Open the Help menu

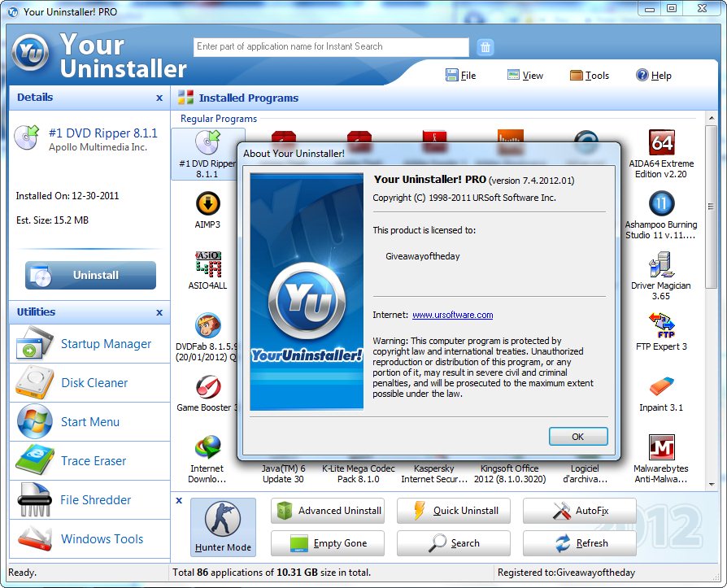point(654,75)
